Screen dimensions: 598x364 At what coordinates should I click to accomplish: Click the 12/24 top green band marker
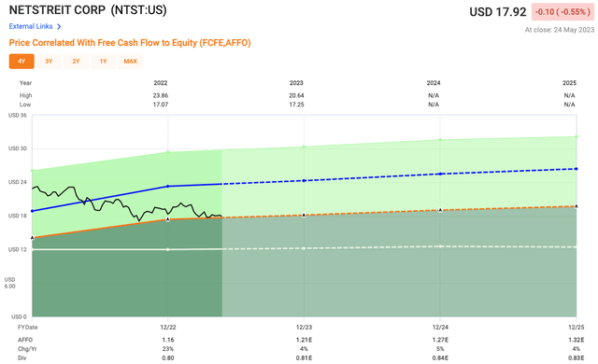click(440, 140)
